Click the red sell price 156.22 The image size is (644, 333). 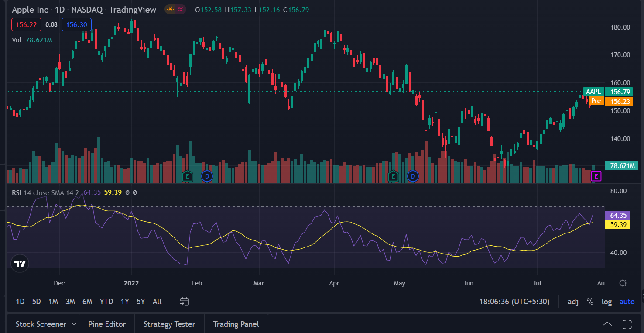[x=27, y=24]
